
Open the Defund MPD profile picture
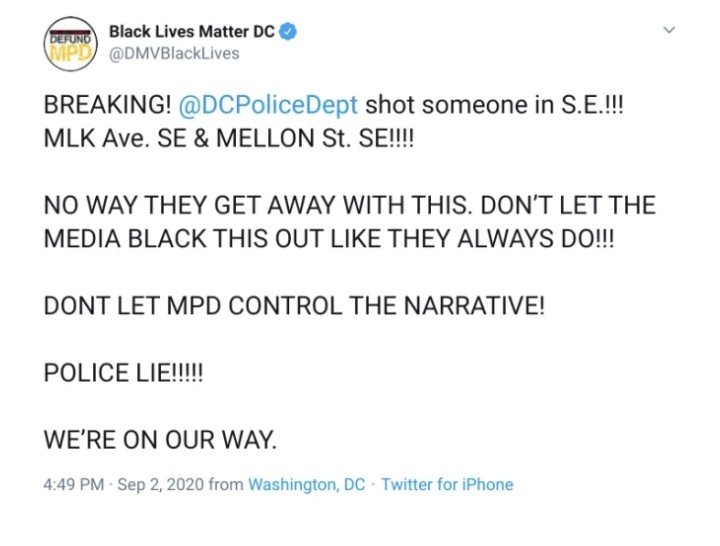click(70, 44)
